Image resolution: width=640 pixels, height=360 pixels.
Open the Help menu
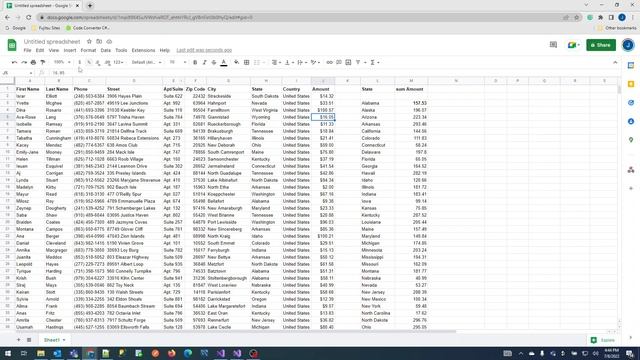[164, 50]
